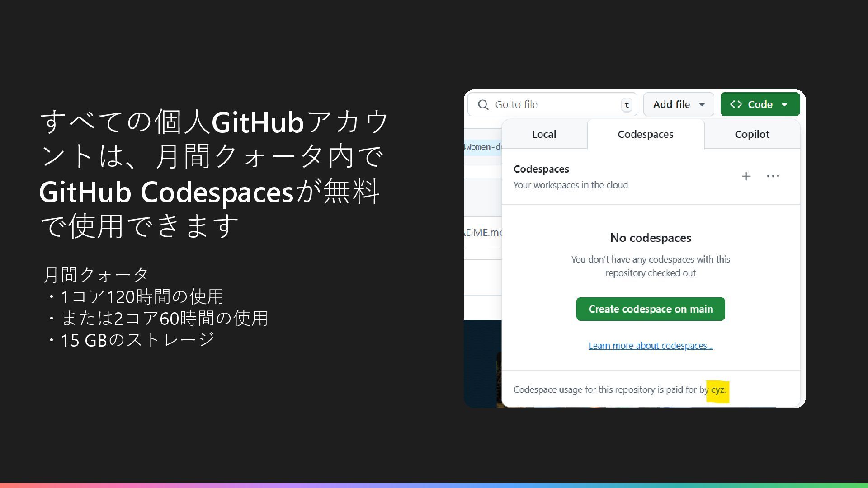
Task: Switch to the Copilot tab
Action: point(752,134)
